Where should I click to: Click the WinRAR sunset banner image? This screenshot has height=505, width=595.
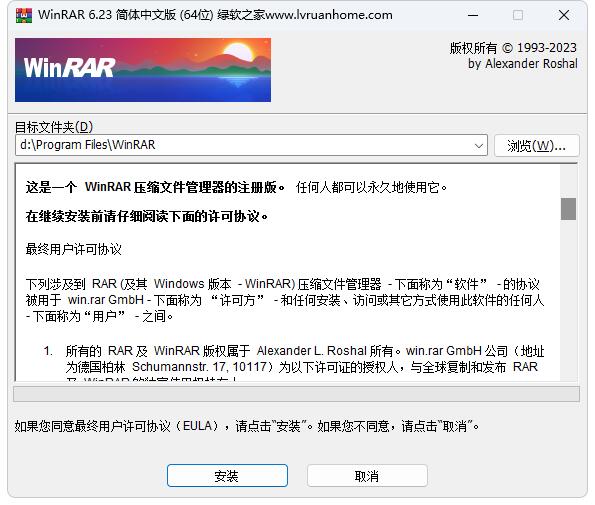(143, 70)
